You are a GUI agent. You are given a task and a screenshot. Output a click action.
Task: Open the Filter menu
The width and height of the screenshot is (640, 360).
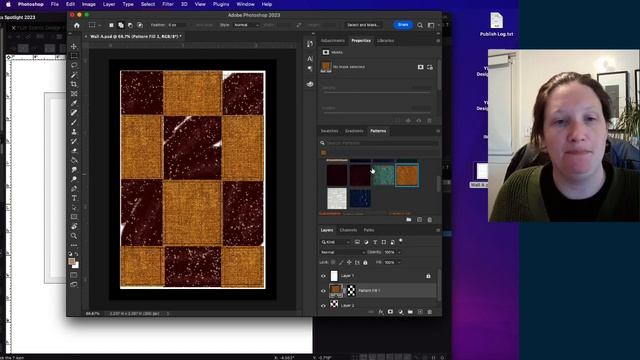168,4
